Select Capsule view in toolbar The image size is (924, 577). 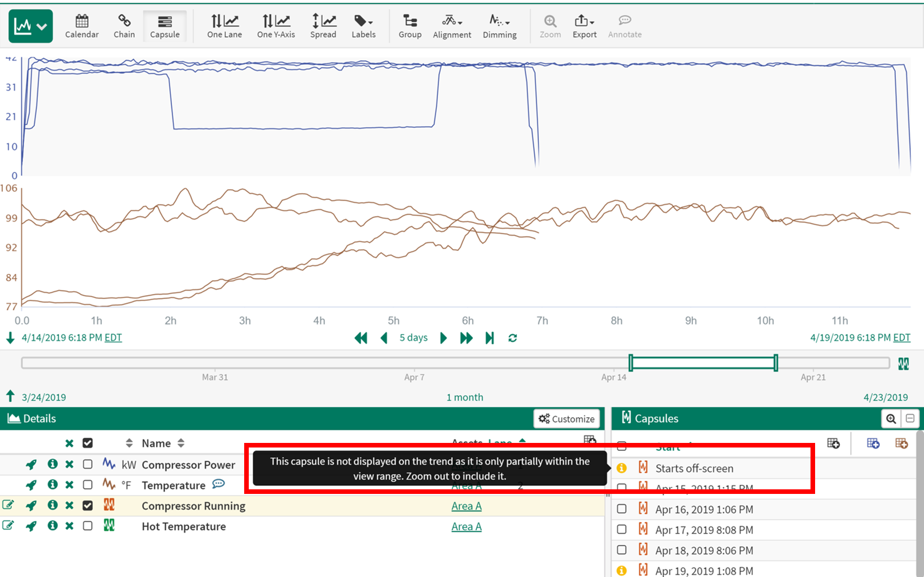point(165,26)
